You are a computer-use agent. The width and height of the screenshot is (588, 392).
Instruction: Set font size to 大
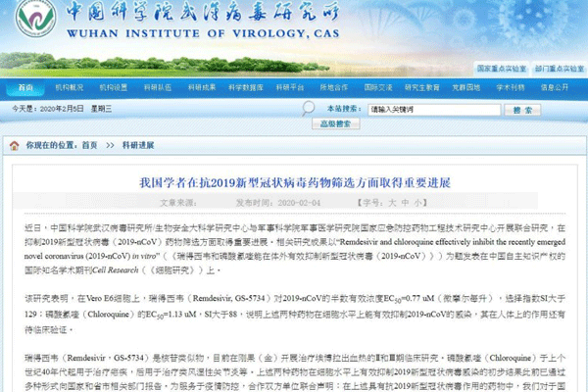(391, 203)
